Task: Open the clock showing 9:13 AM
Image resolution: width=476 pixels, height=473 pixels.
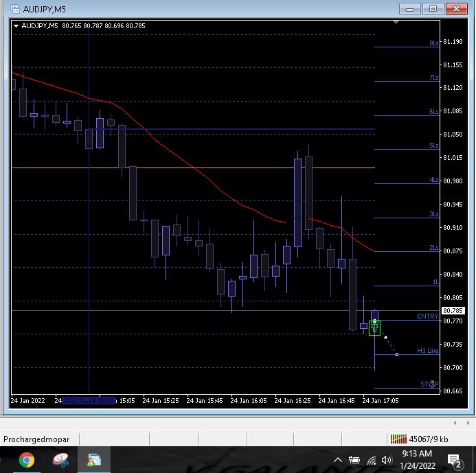Action: [x=418, y=460]
